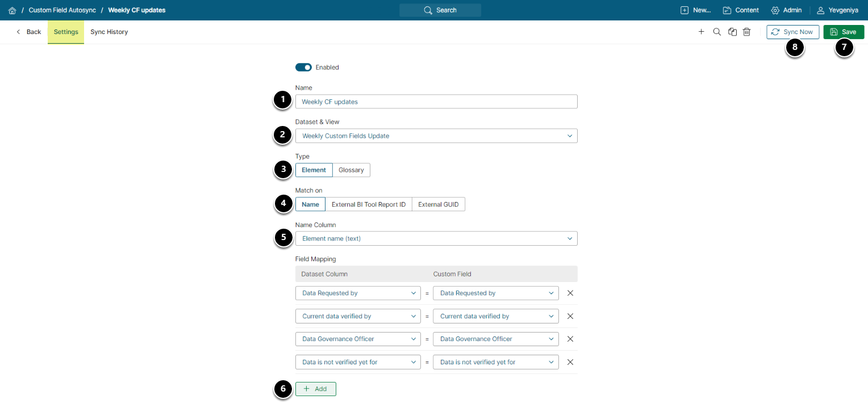Click the duplicate copy icon
The height and width of the screenshot is (412, 868).
tap(733, 32)
